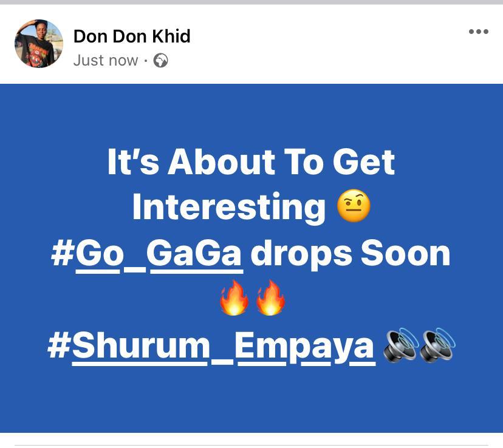Click the "drops Soon" text

[350, 255]
